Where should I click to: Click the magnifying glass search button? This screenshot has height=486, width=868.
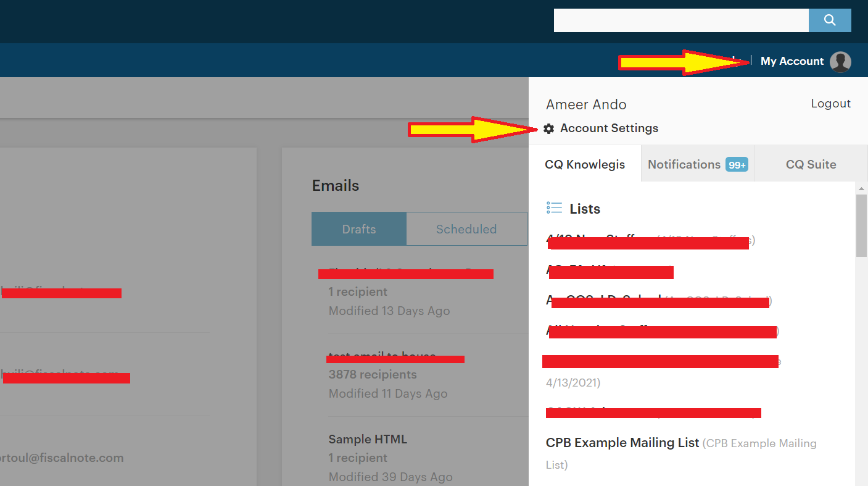pyautogui.click(x=830, y=20)
